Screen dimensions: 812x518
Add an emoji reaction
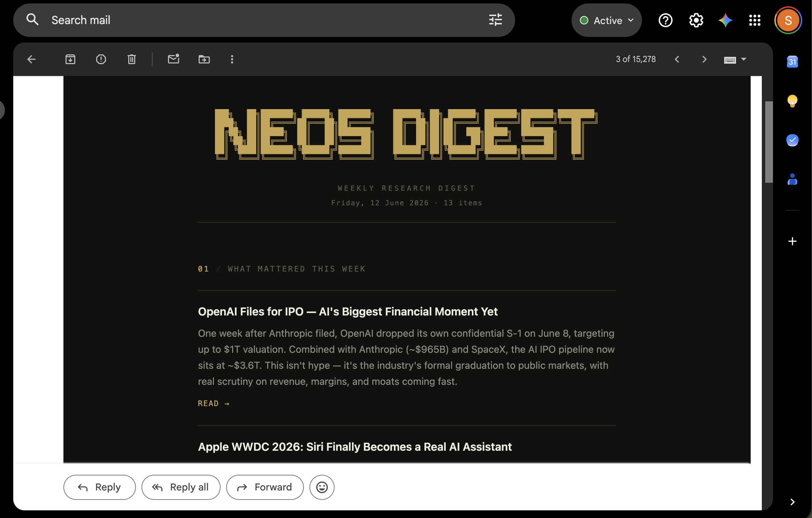(322, 487)
